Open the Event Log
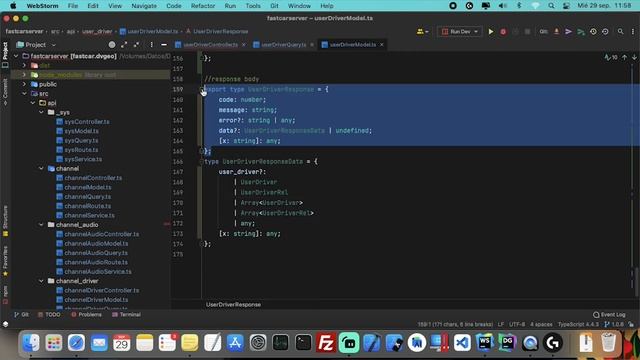Image resolution: width=640 pixels, height=360 pixels. pyautogui.click(x=609, y=314)
